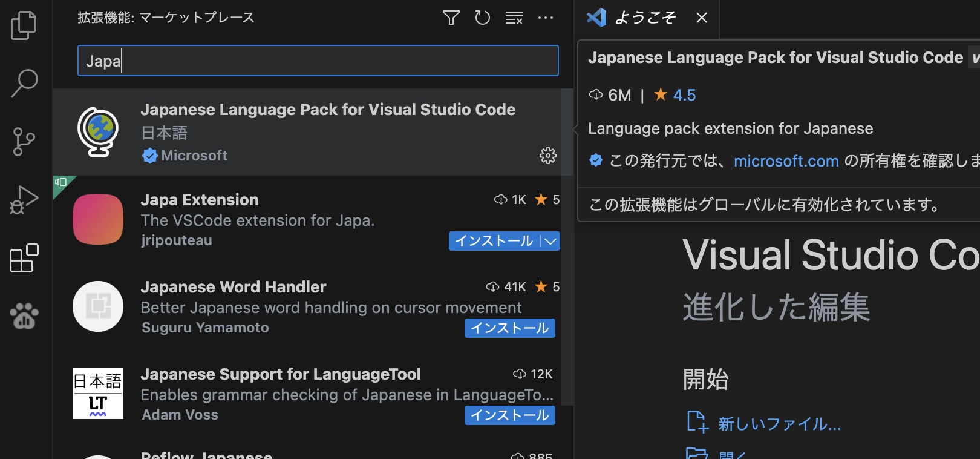The height and width of the screenshot is (459, 980).
Task: Open manage gear for Japanese Language Pack
Action: [x=548, y=156]
